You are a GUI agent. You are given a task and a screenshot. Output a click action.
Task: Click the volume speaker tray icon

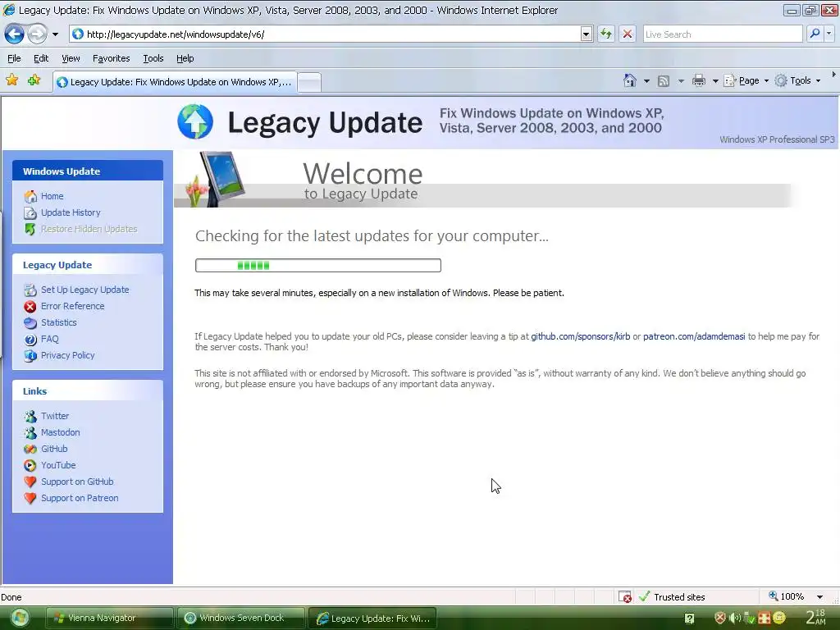click(735, 619)
